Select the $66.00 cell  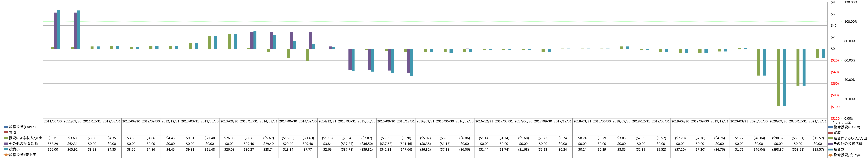53,149
